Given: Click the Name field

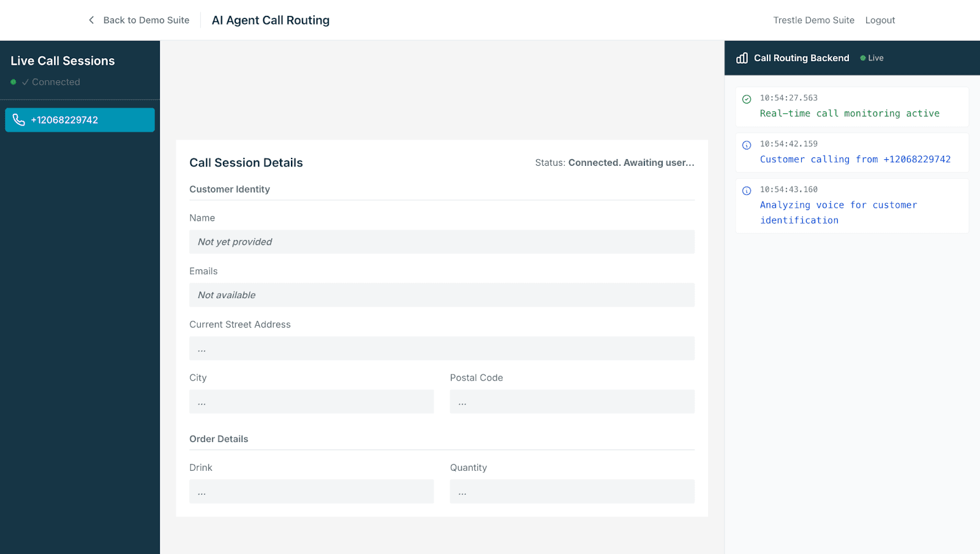Looking at the screenshot, I should tap(442, 242).
